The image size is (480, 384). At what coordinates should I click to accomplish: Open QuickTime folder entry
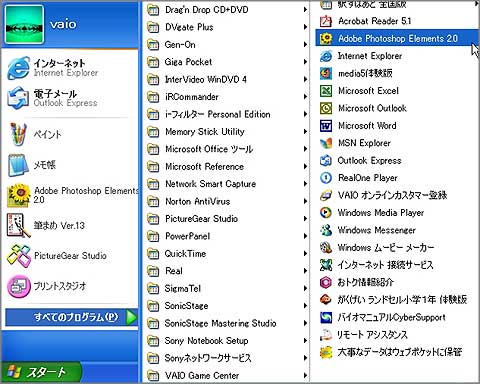(x=227, y=254)
